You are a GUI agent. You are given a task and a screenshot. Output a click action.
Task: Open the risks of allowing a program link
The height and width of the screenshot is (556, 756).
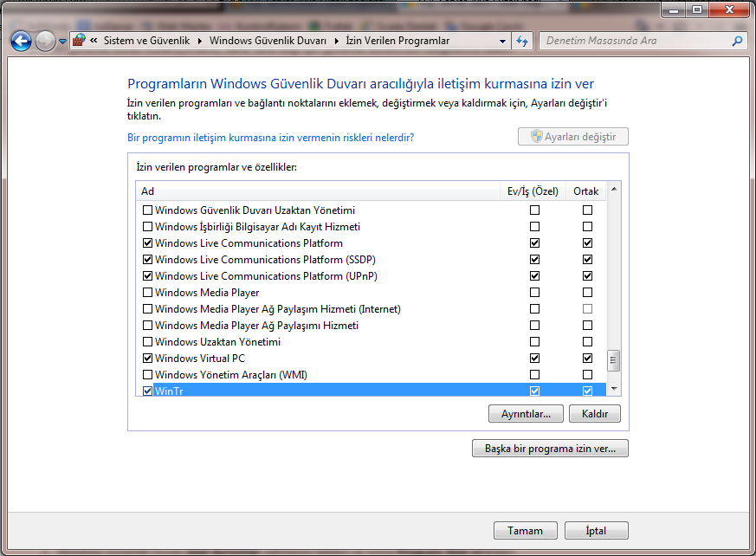(270, 137)
